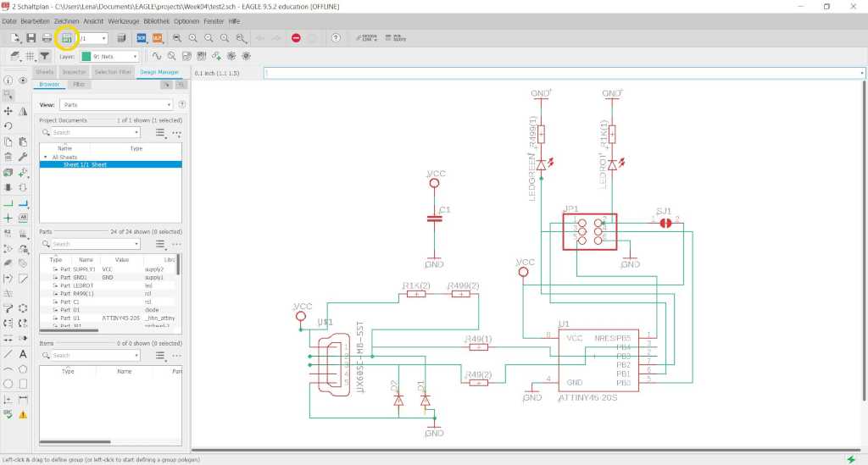Run the ERC check tool
This screenshot has height=465, width=868.
click(x=8, y=413)
